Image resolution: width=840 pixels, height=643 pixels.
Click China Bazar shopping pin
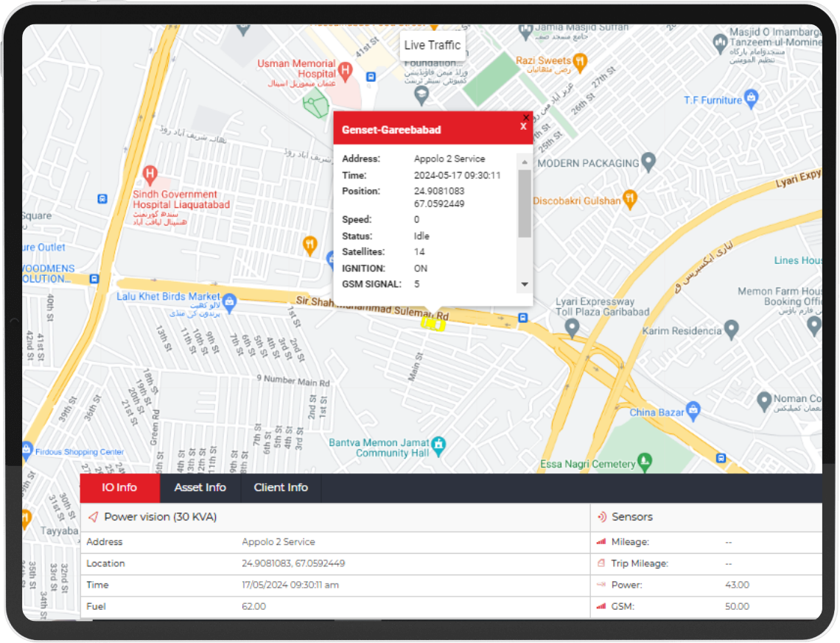click(x=693, y=409)
